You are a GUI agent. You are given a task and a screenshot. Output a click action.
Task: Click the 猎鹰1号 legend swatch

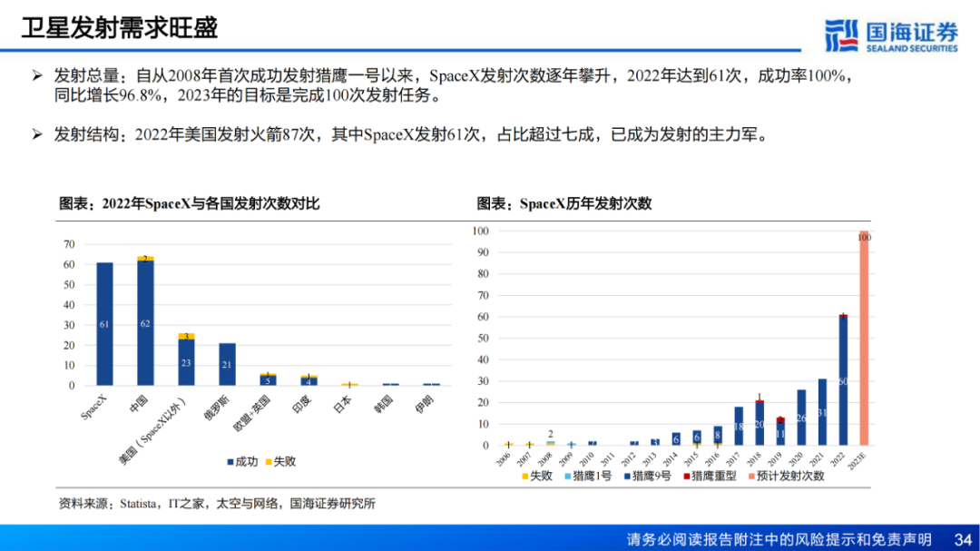click(x=567, y=477)
